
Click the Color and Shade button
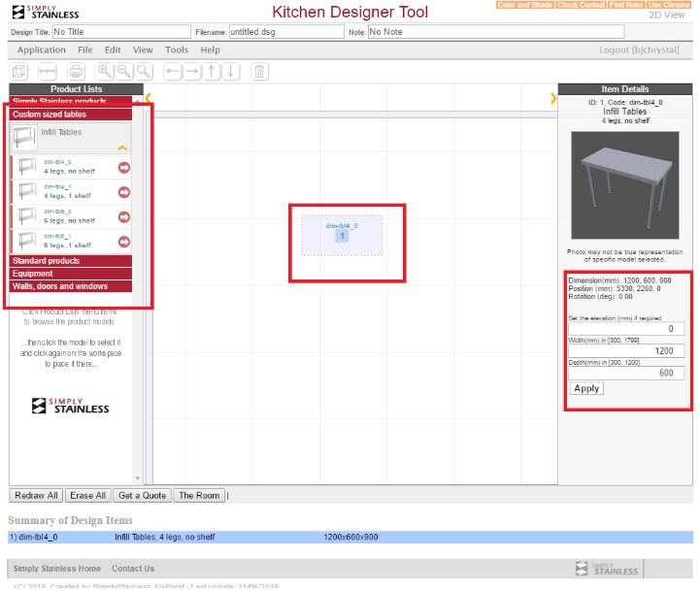click(x=525, y=5)
